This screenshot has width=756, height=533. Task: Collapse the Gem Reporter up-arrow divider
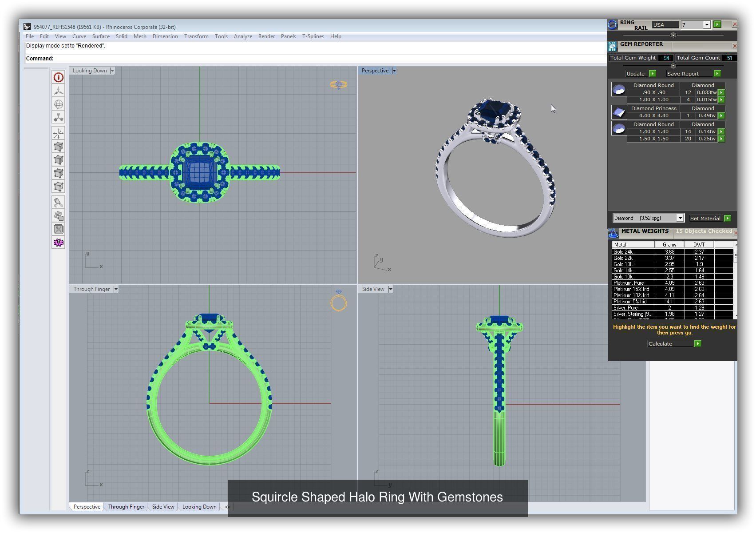tap(673, 66)
